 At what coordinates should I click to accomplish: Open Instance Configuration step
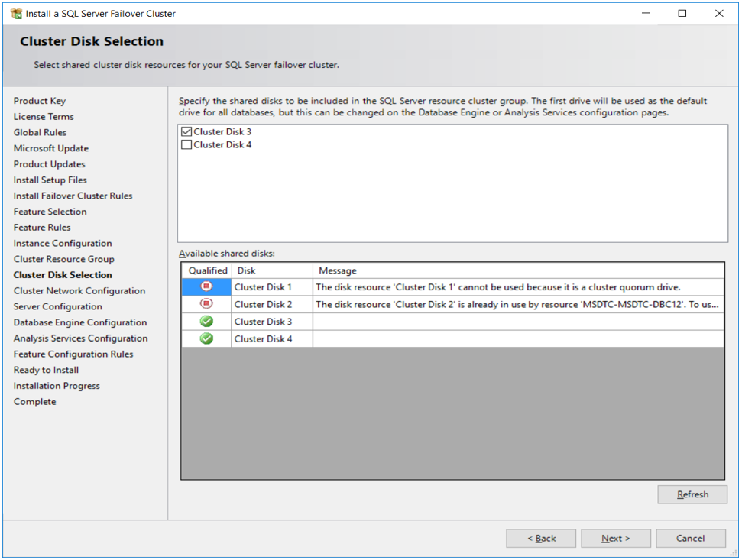(63, 243)
